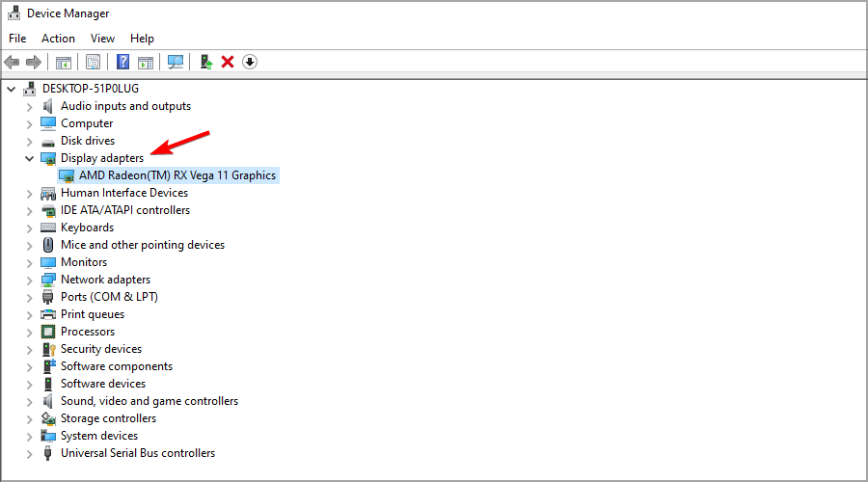Select the Security devices label
This screenshot has height=482, width=868.
(x=101, y=349)
